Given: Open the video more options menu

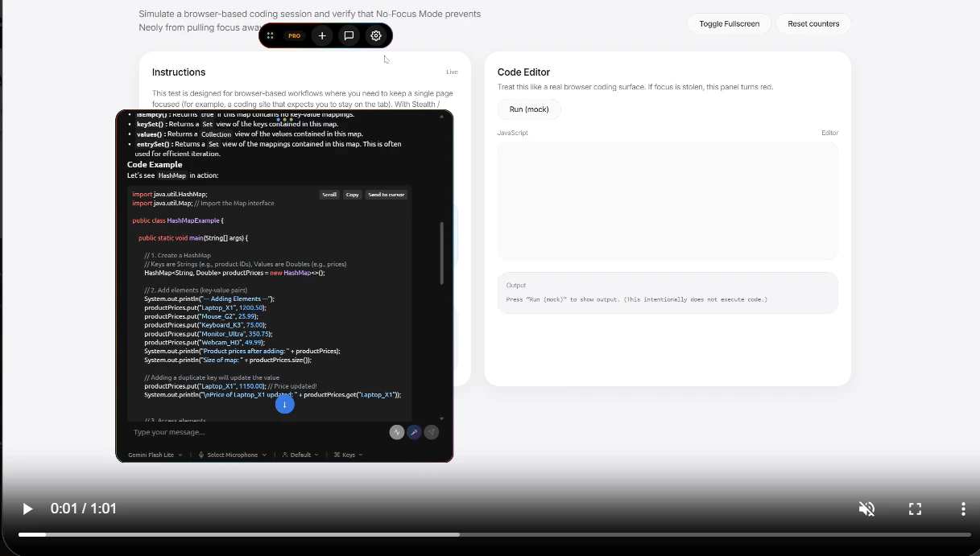Looking at the screenshot, I should click(x=963, y=509).
